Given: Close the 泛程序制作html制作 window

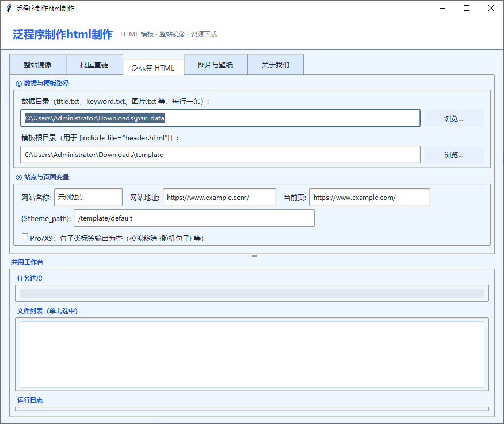Looking at the screenshot, I should click(x=491, y=8).
